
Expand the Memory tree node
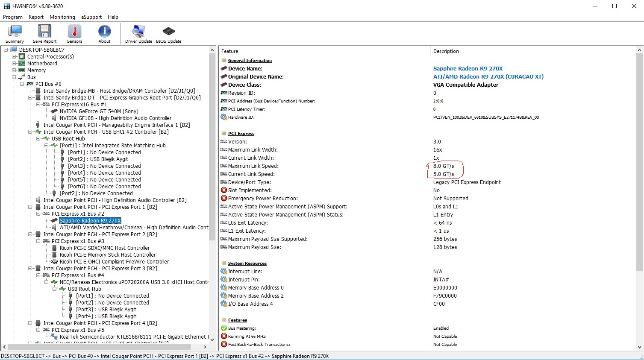click(x=14, y=70)
